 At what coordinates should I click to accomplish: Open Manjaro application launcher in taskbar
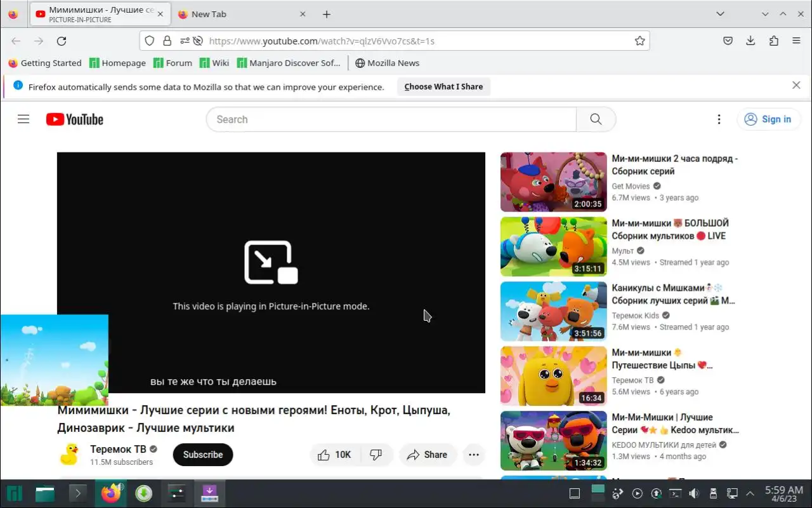15,493
